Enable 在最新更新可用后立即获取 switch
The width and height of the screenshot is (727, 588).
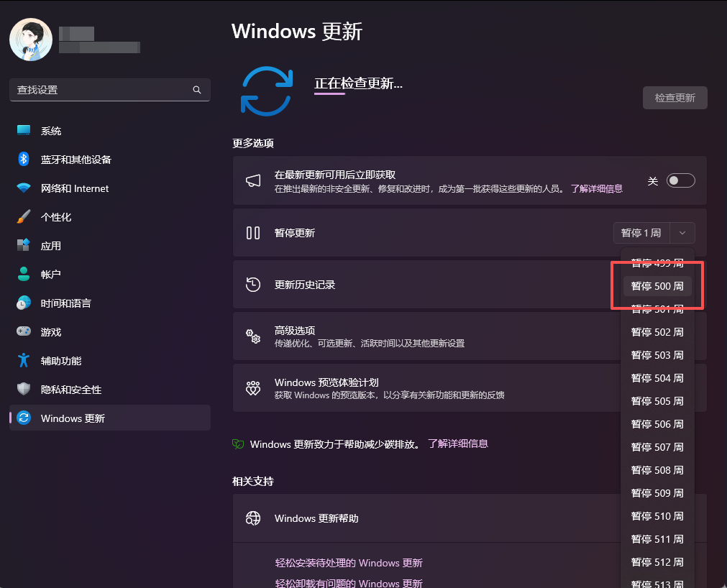pyautogui.click(x=680, y=180)
